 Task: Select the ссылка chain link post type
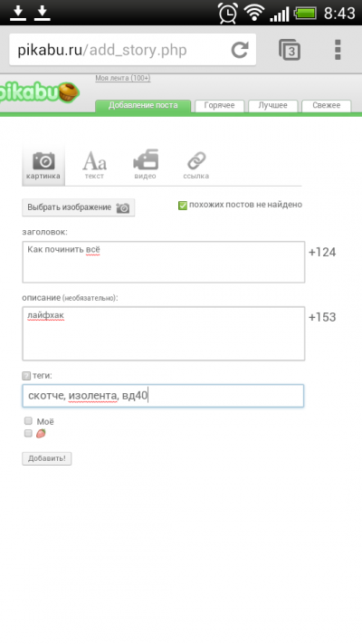tap(195, 165)
